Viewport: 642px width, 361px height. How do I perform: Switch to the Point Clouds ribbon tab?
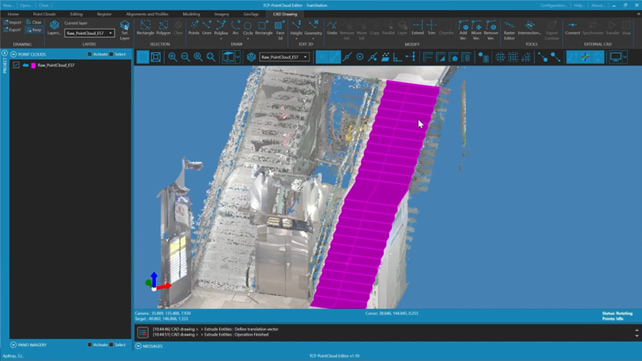click(44, 14)
